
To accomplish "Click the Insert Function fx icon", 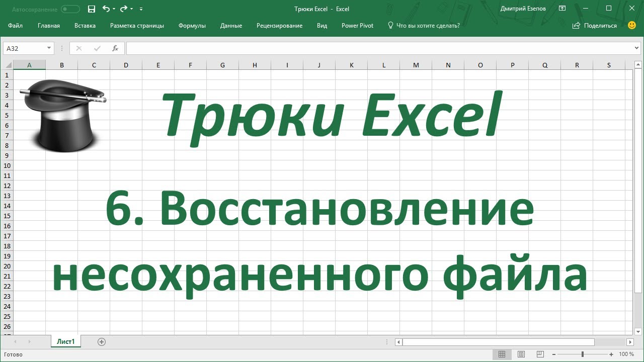I will coord(115,48).
